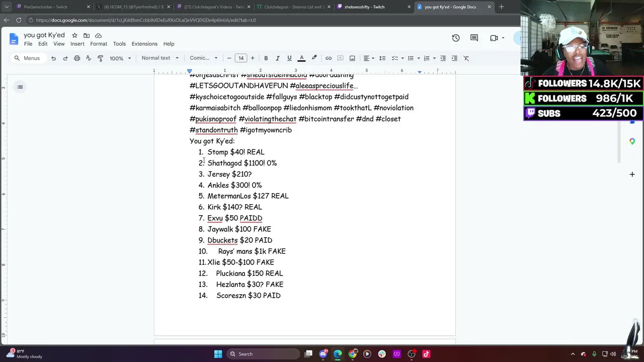
Task: Open the Normal text style dropdown
Action: coord(160,58)
